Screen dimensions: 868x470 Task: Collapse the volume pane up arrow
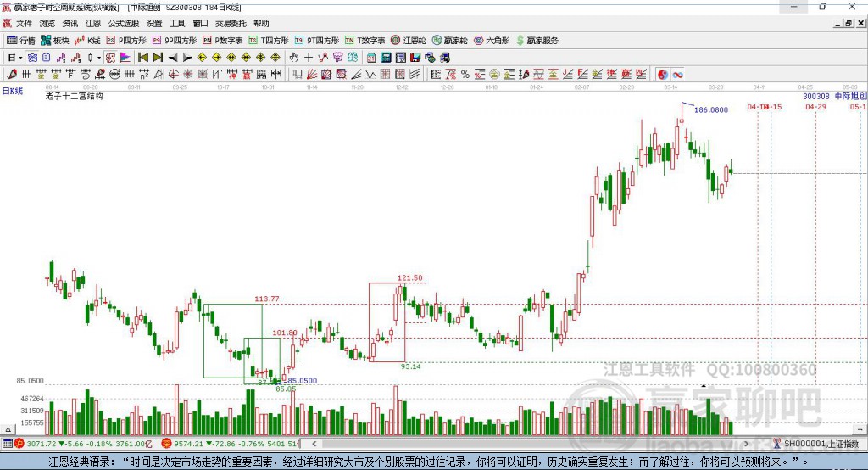point(8,429)
